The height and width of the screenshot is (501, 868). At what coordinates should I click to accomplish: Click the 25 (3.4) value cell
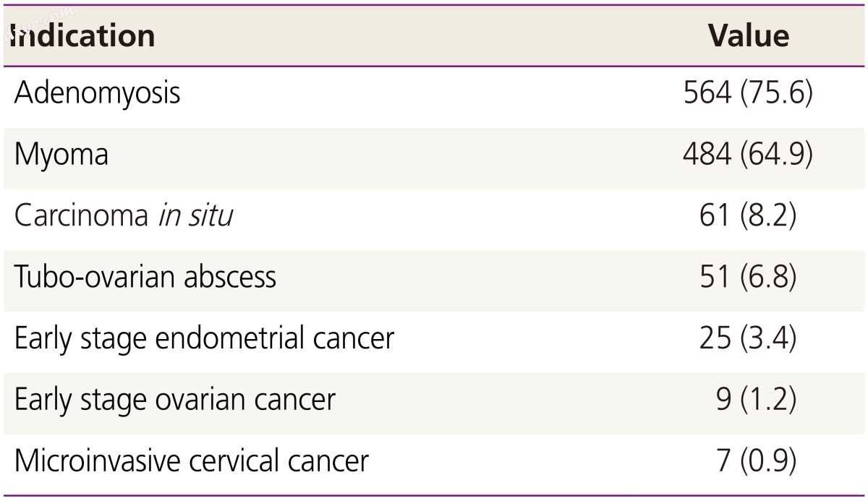(x=748, y=338)
